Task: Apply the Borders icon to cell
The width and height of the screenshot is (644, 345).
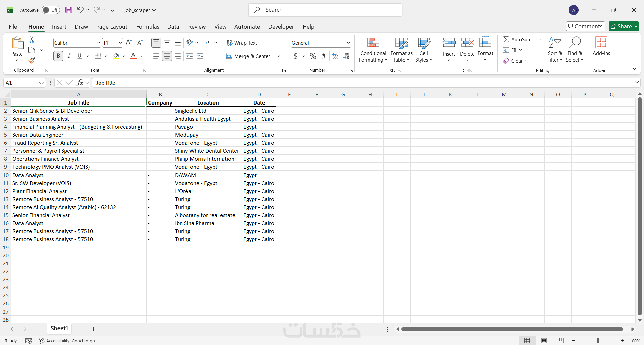Action: (x=98, y=56)
